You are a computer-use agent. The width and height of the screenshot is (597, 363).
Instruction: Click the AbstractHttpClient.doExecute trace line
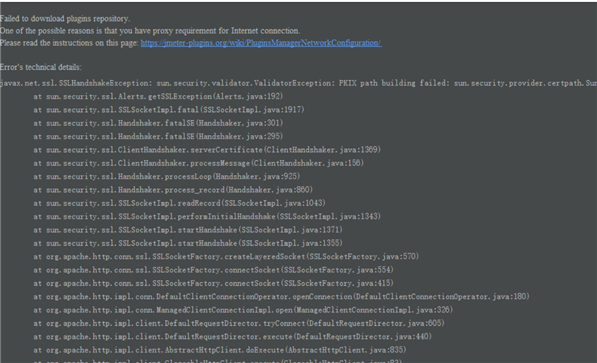[x=220, y=350]
